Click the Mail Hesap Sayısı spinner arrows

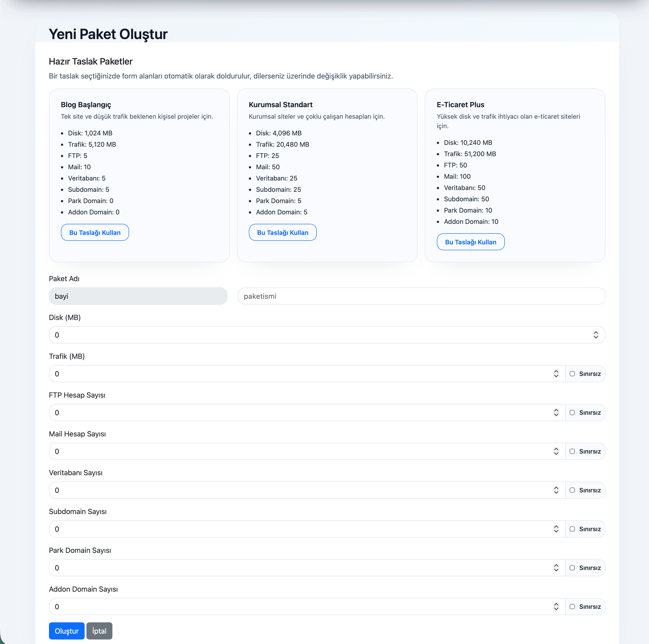pos(556,451)
